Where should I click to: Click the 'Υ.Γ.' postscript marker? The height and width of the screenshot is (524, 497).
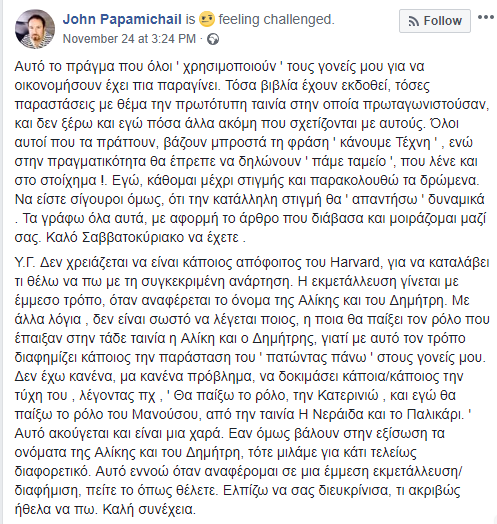(25, 262)
